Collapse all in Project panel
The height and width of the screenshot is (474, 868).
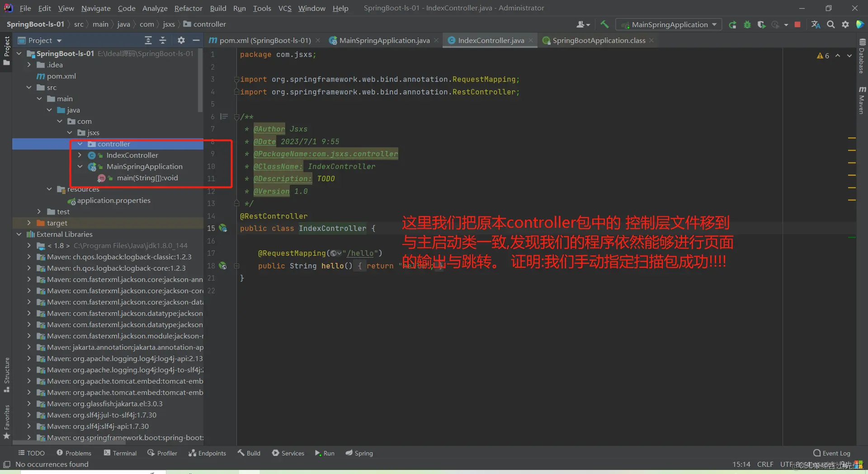point(163,40)
